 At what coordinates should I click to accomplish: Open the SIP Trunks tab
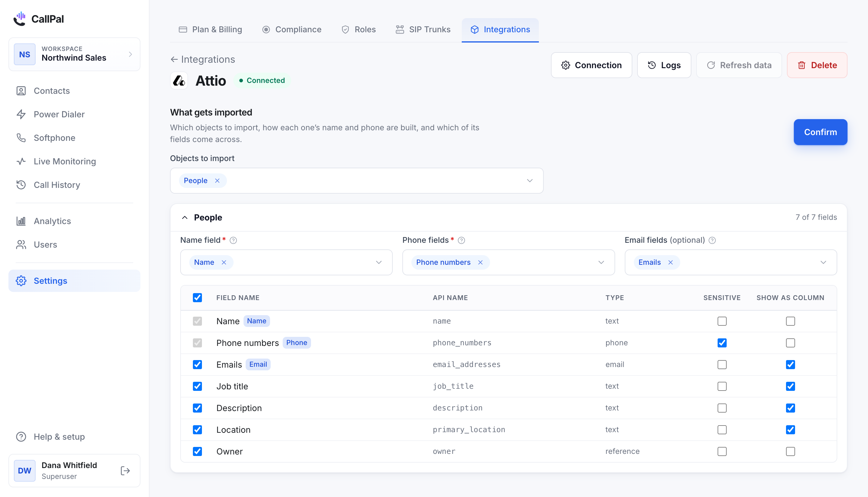click(423, 30)
